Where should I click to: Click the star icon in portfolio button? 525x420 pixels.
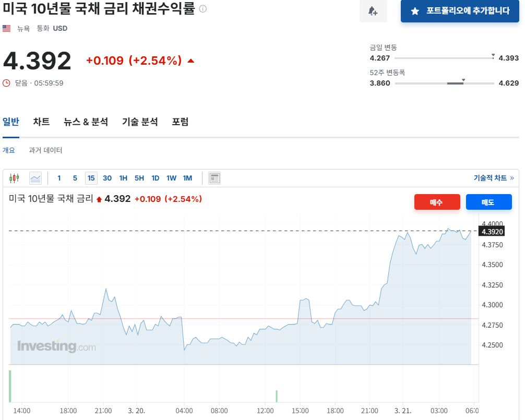(415, 11)
